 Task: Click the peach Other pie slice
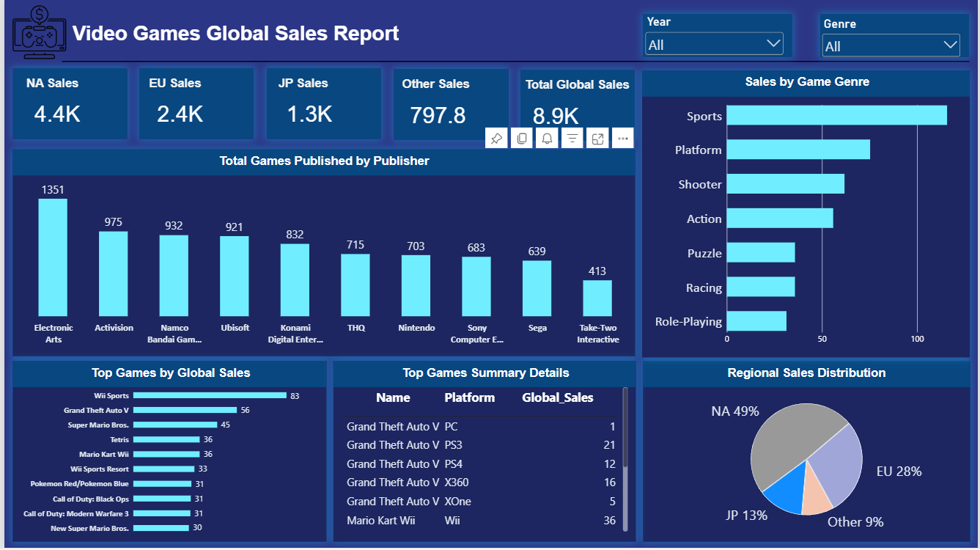point(816,495)
